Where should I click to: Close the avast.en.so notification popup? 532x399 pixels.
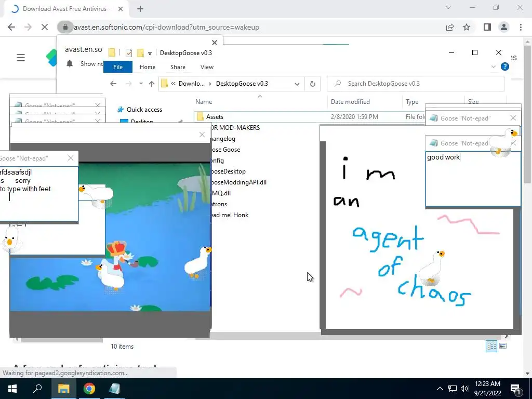pyautogui.click(x=215, y=43)
